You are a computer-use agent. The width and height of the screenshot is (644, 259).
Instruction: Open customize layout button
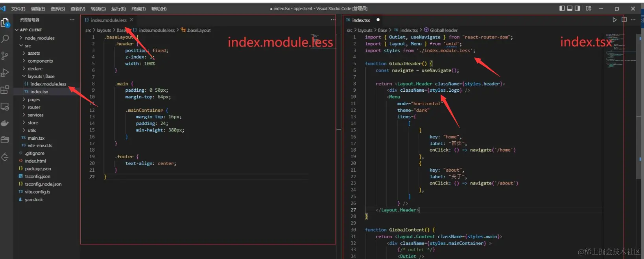[589, 8]
